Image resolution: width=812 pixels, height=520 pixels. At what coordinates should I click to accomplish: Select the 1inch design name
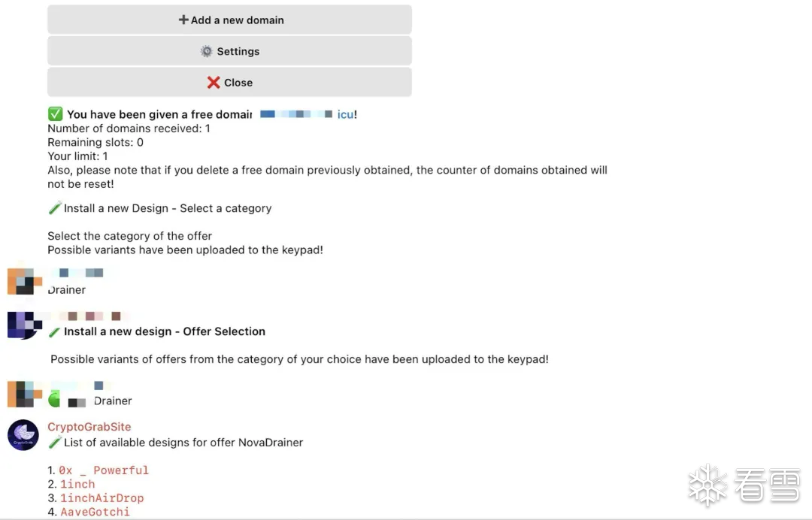click(77, 485)
